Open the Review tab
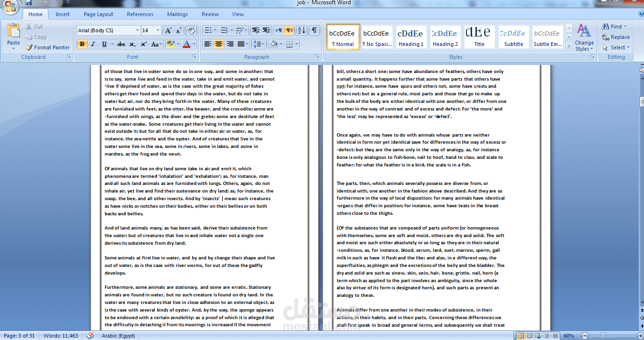The height and width of the screenshot is (340, 644). click(x=210, y=14)
